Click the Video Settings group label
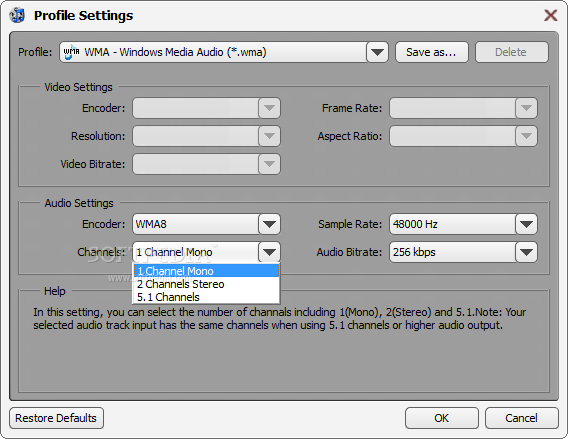The width and height of the screenshot is (568, 439). 78,87
